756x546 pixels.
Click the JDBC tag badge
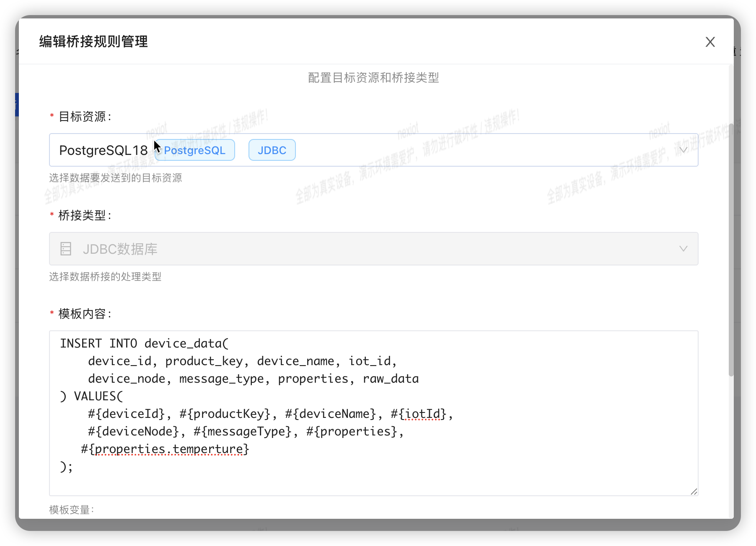272,150
